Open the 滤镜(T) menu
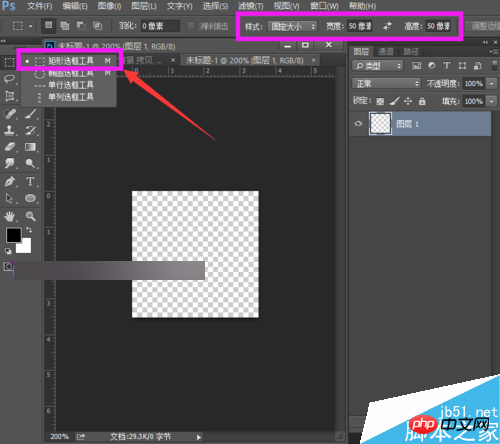This screenshot has height=444, width=500. point(250,6)
